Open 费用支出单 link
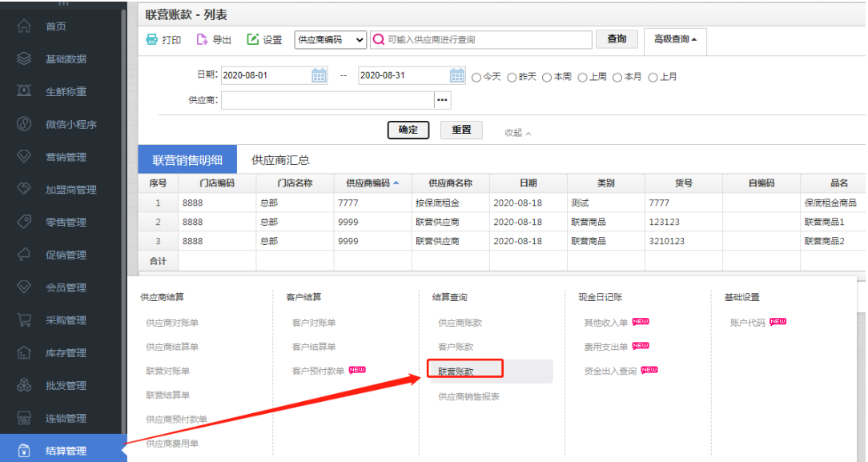This screenshot has height=462, width=868. (x=605, y=347)
